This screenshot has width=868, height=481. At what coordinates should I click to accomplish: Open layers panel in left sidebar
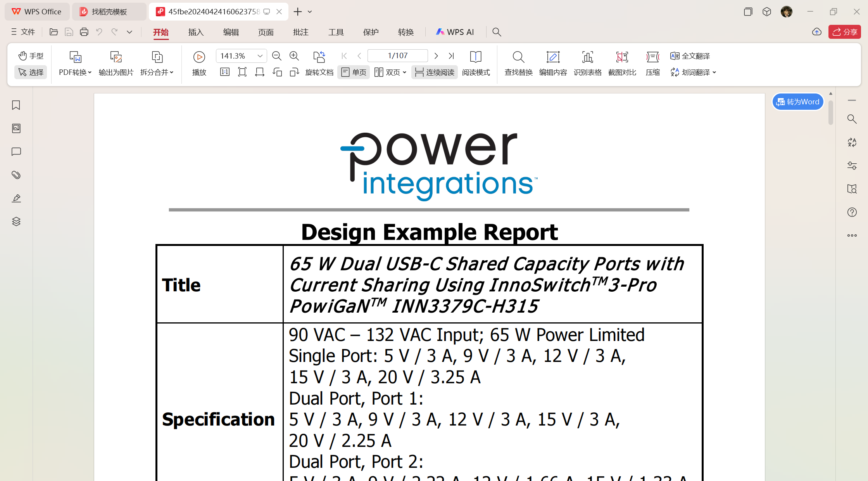point(16,221)
